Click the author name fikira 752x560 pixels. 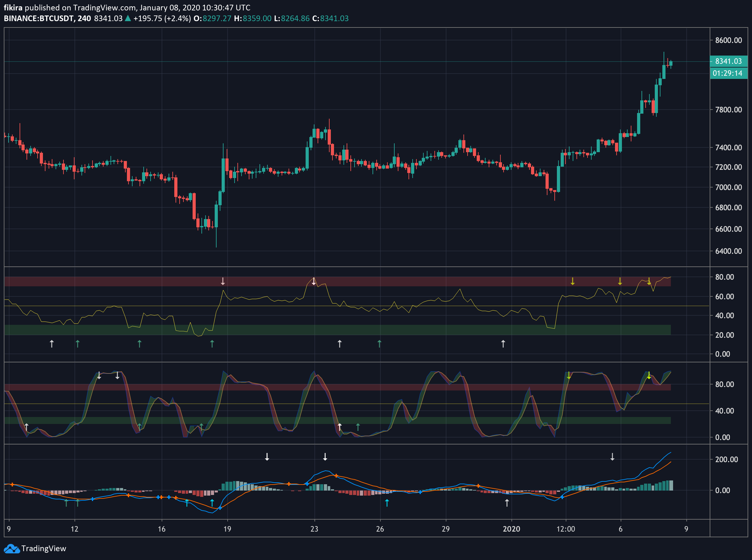point(13,8)
